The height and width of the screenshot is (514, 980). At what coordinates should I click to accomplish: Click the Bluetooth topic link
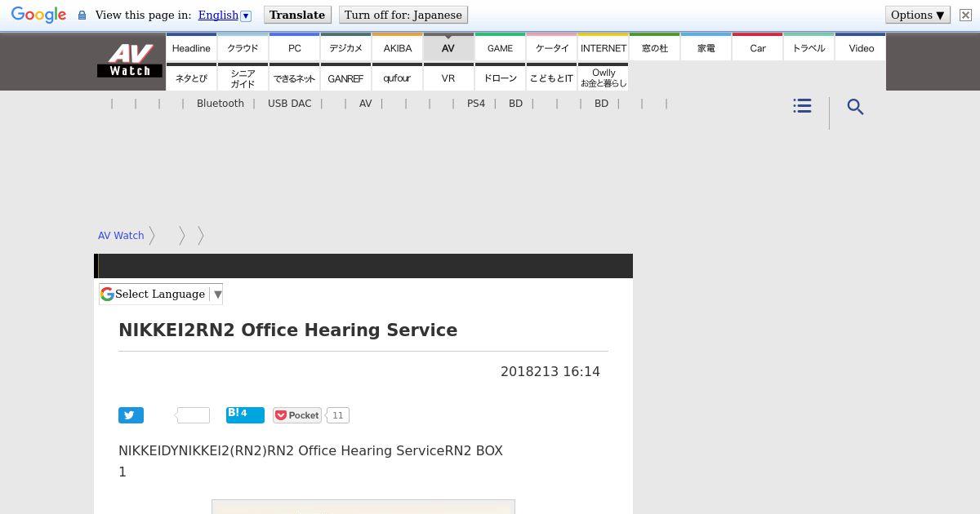pos(220,104)
